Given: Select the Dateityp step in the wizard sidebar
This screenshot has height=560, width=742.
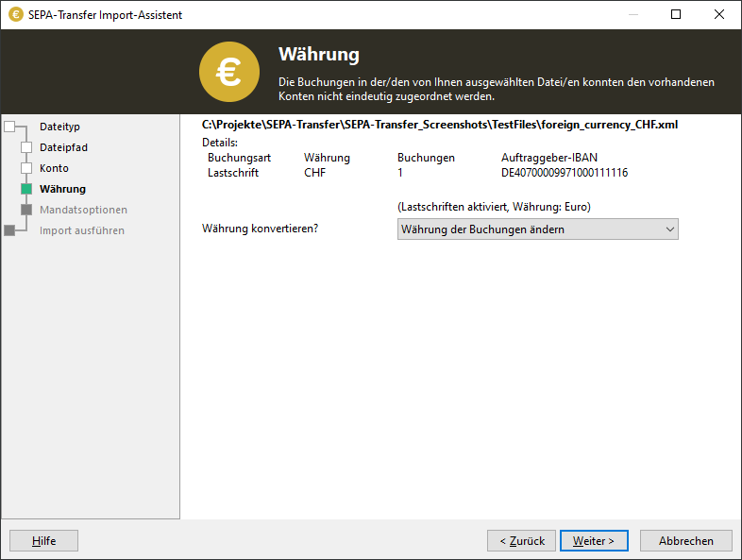Looking at the screenshot, I should click(x=59, y=127).
